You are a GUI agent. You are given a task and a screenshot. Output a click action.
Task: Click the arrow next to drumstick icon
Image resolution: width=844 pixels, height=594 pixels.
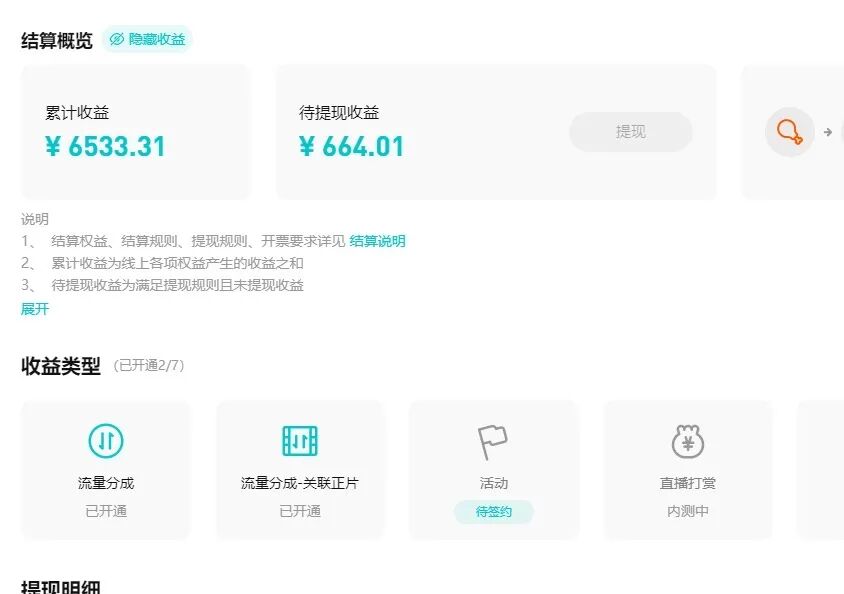[828, 132]
